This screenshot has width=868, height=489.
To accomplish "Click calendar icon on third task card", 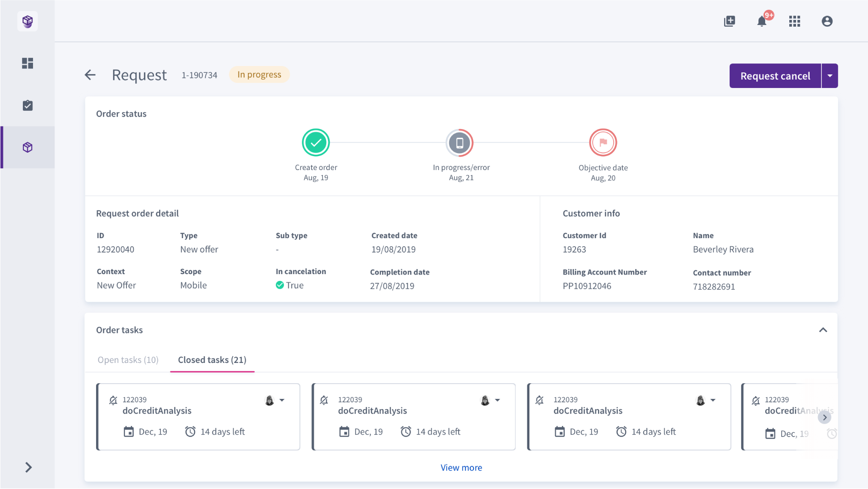I will tap(559, 431).
